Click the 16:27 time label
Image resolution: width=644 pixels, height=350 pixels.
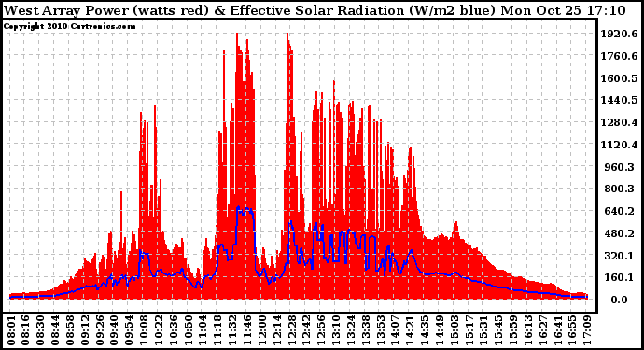click(543, 330)
